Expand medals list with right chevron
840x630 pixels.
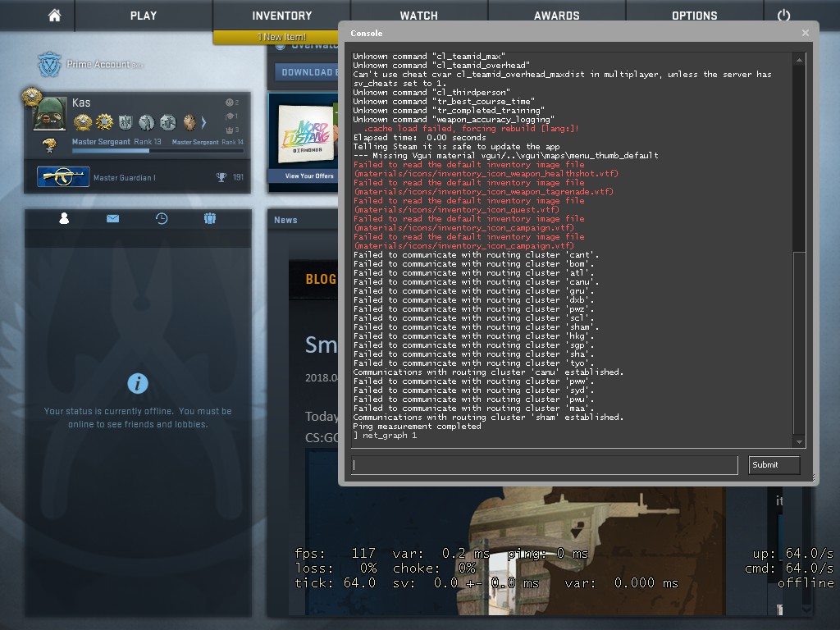204,123
